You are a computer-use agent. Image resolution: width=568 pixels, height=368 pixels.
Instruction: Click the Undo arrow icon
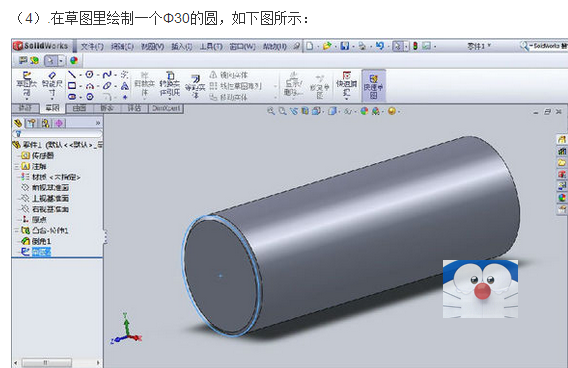tap(379, 46)
